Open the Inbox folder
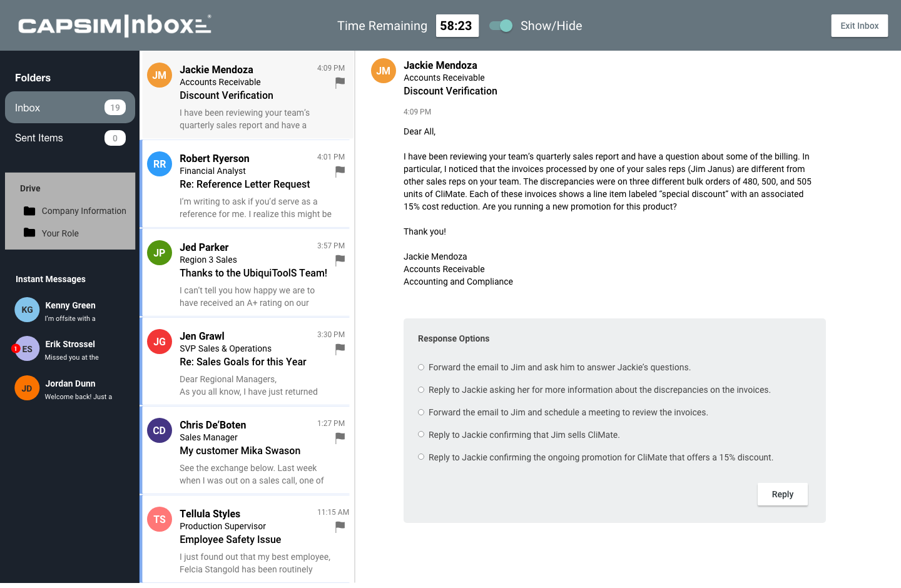 pyautogui.click(x=69, y=108)
